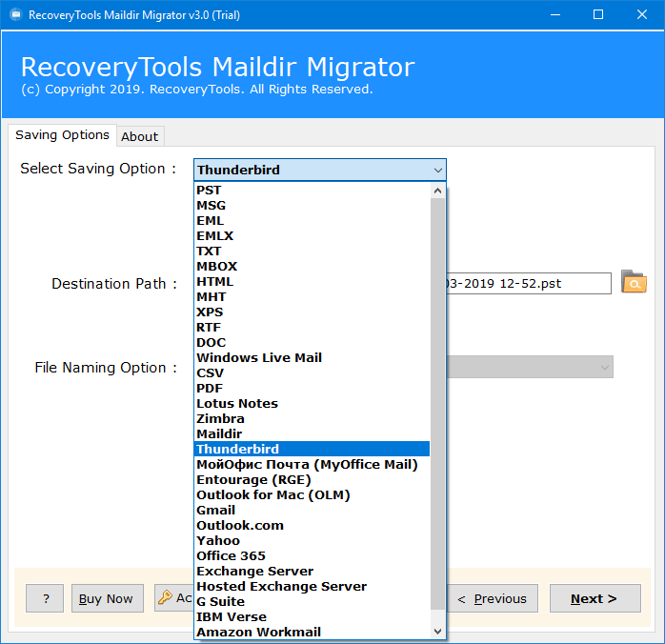
Task: Pick Office 365 saving option
Action: click(x=312, y=555)
